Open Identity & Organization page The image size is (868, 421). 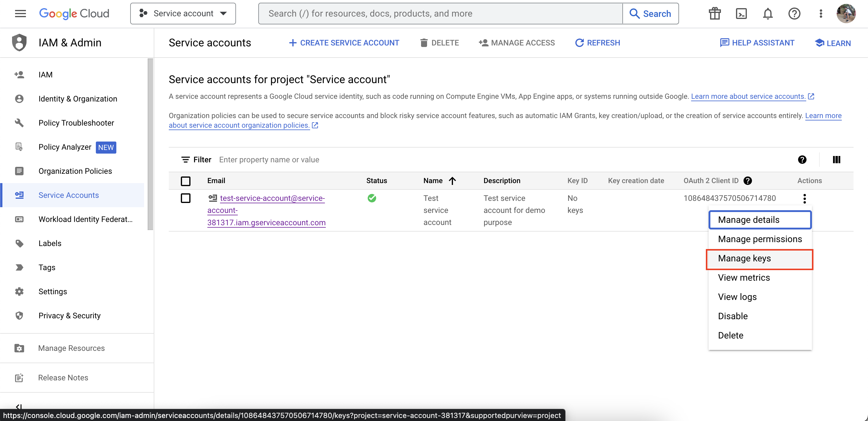72,99
